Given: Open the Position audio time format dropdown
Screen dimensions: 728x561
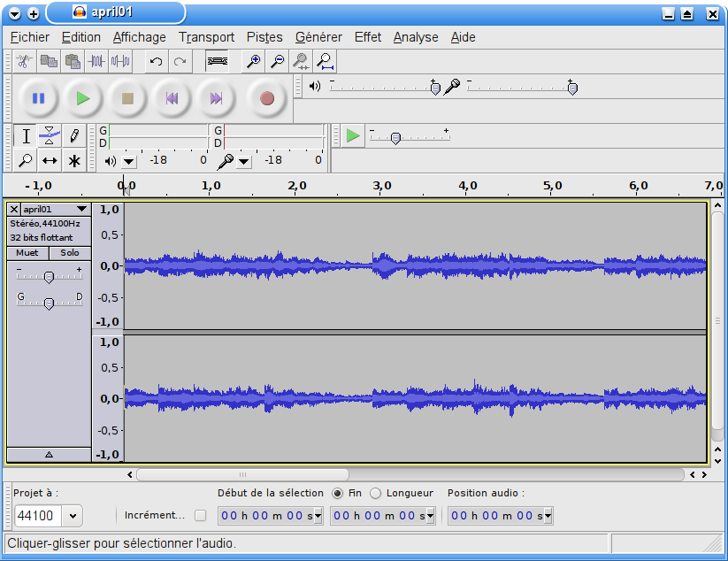Looking at the screenshot, I should click(548, 516).
